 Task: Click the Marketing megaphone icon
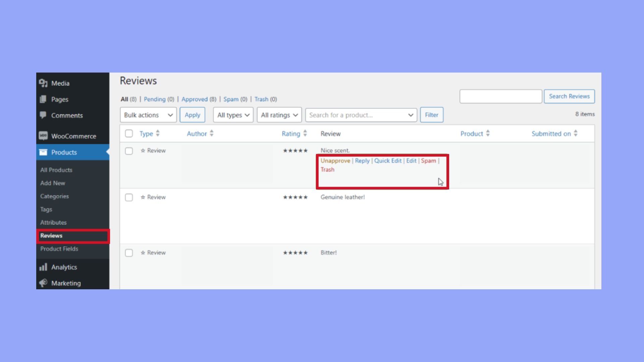pos(43,283)
